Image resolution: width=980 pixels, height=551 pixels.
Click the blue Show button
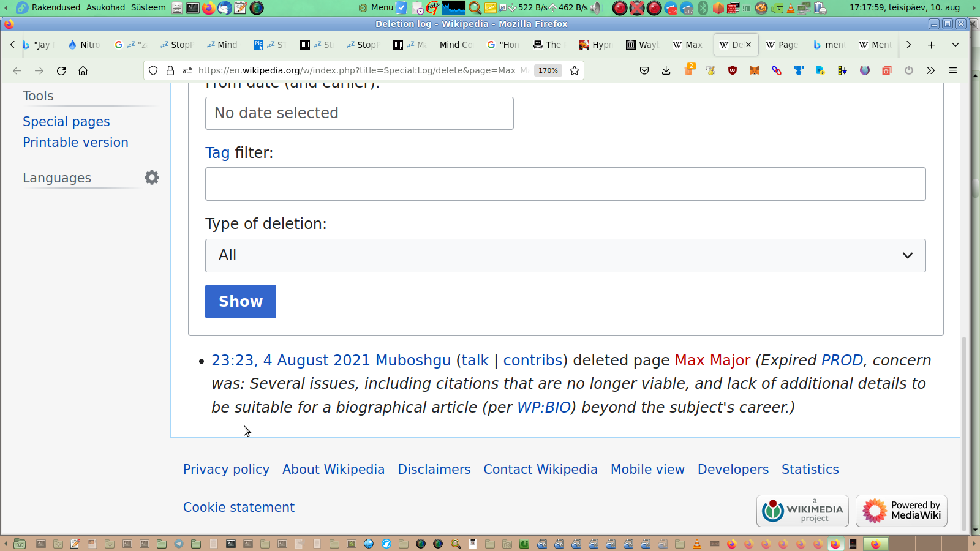(x=241, y=301)
